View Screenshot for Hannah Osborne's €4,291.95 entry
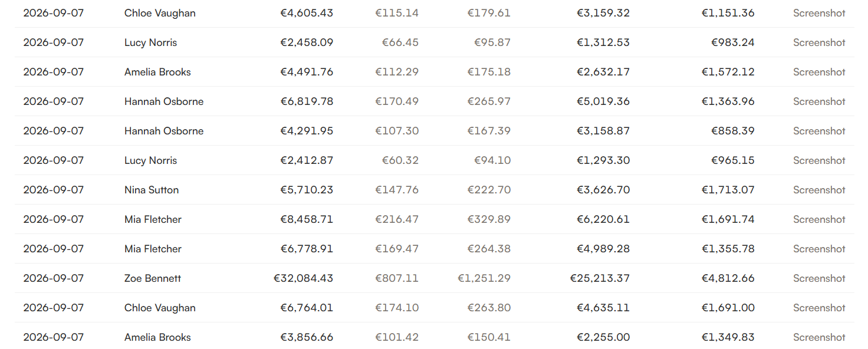 (x=819, y=131)
